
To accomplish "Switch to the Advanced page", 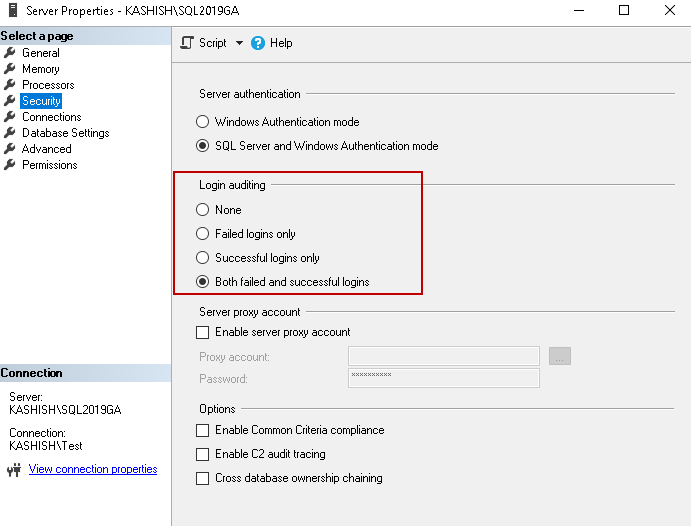I will coord(47,149).
